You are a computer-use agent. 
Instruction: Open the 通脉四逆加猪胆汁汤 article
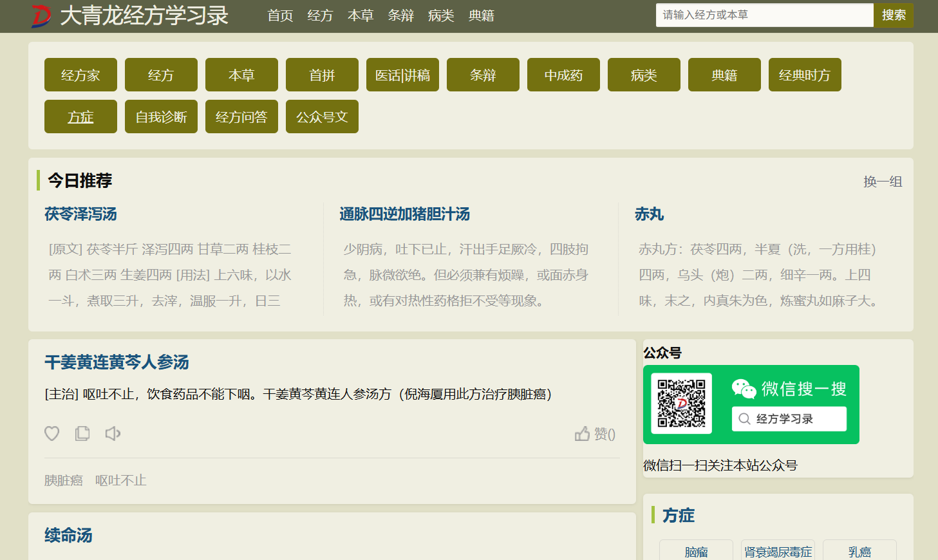coord(404,214)
